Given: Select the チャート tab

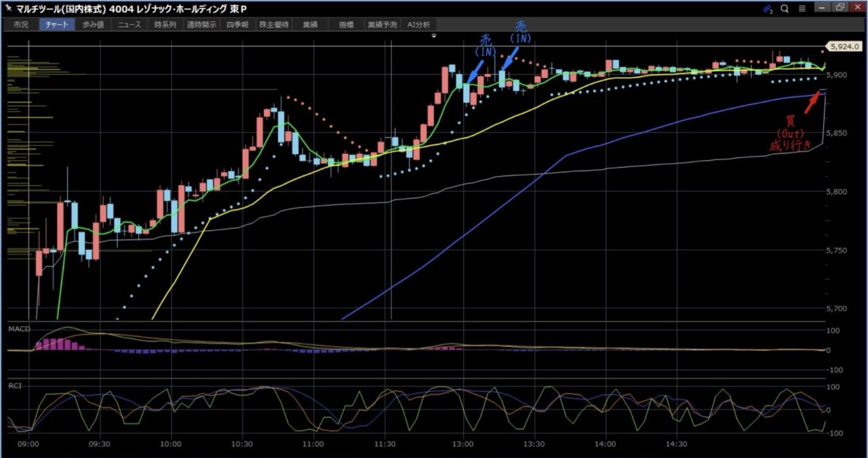Looking at the screenshot, I should pyautogui.click(x=57, y=24).
